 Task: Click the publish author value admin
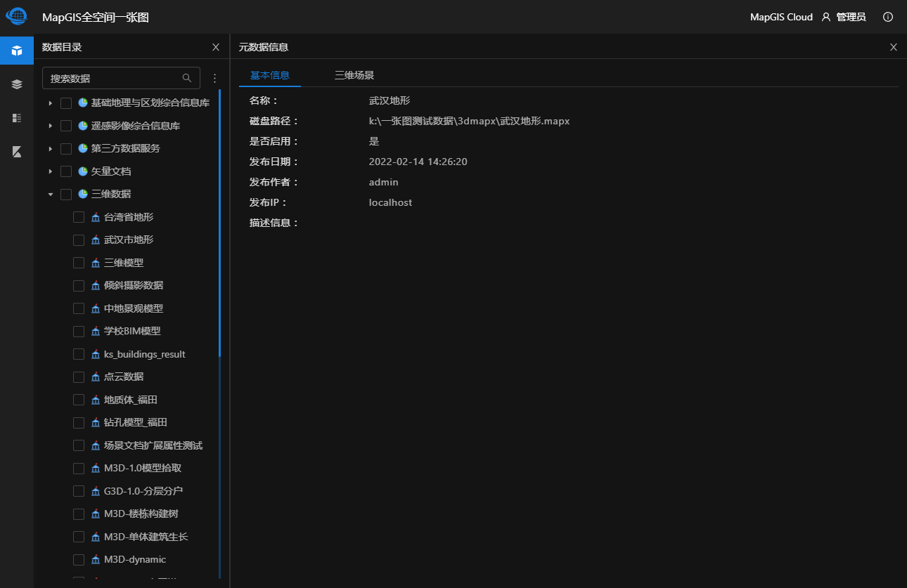pos(384,182)
